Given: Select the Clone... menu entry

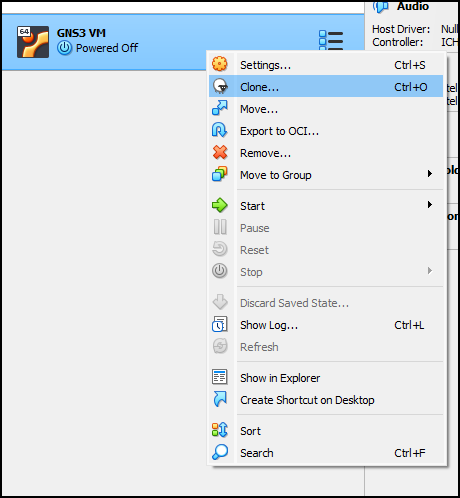Looking at the screenshot, I should 326,87.
